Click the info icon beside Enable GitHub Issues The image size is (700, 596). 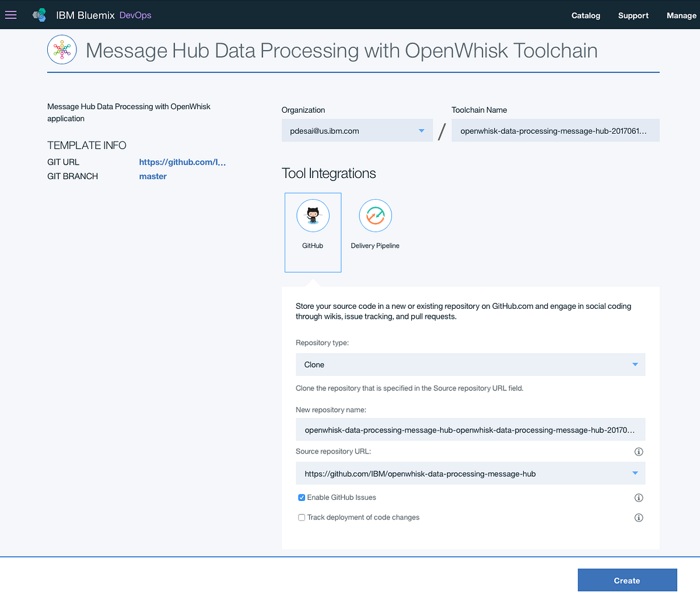pos(639,497)
